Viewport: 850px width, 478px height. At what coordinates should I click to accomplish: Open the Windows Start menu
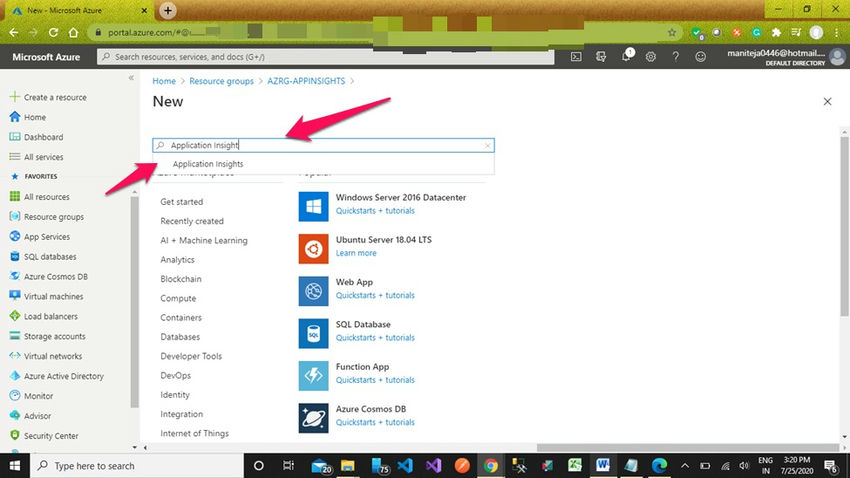(x=15, y=466)
